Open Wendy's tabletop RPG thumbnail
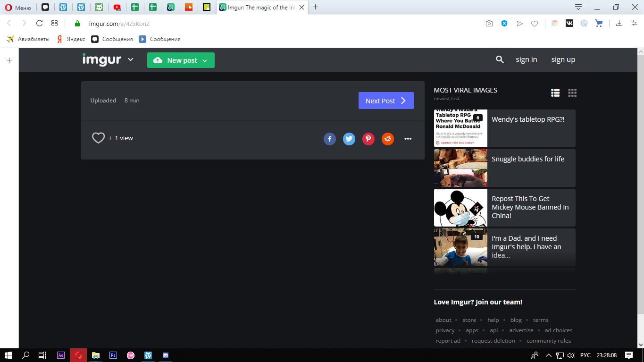Screen dimensions: 644x362 point(460,128)
